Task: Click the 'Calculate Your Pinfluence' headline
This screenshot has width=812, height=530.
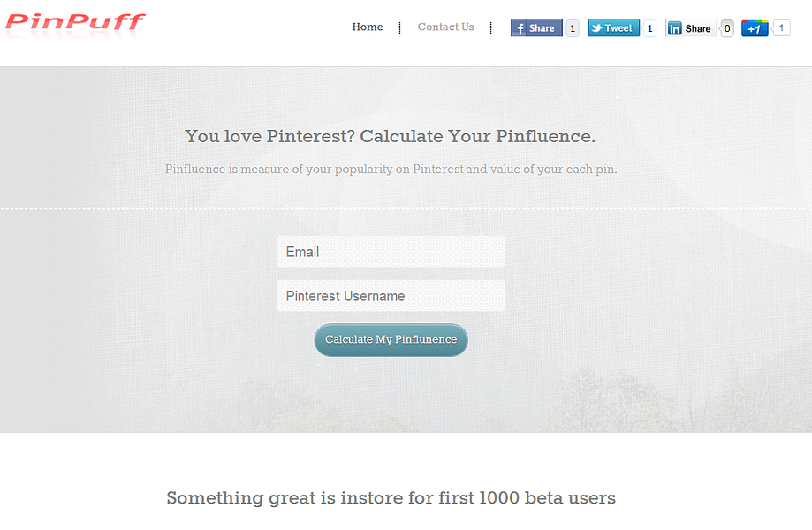Action: point(391,136)
